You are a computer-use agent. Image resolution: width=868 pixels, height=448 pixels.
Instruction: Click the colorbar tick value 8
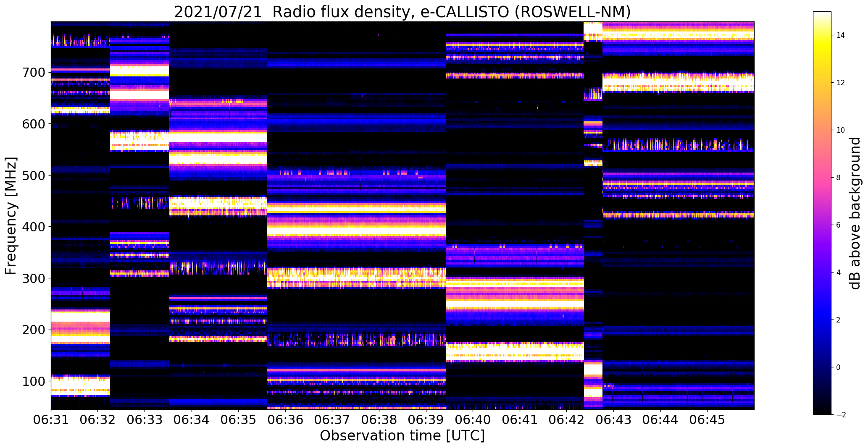tap(838, 178)
